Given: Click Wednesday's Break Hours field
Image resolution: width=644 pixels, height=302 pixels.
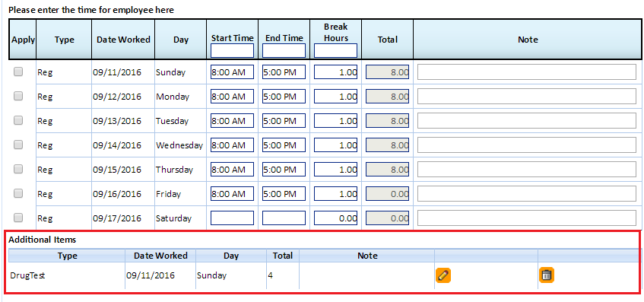Looking at the screenshot, I should [335, 145].
